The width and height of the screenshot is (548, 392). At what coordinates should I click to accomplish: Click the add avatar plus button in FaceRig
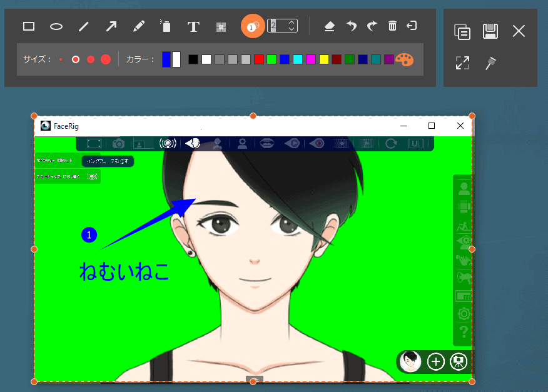click(x=435, y=361)
